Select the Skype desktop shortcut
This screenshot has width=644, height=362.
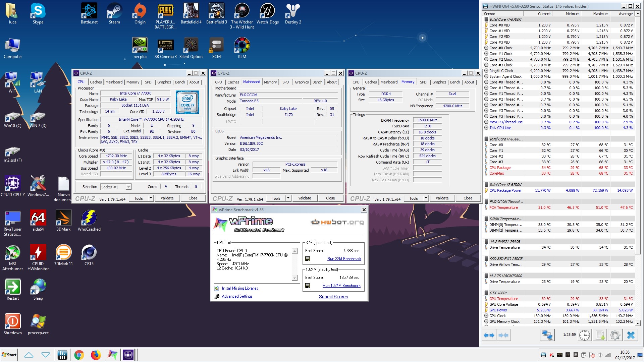(x=38, y=13)
